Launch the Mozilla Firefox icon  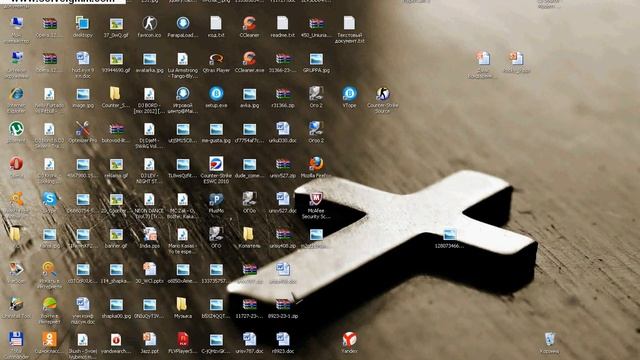[316, 164]
